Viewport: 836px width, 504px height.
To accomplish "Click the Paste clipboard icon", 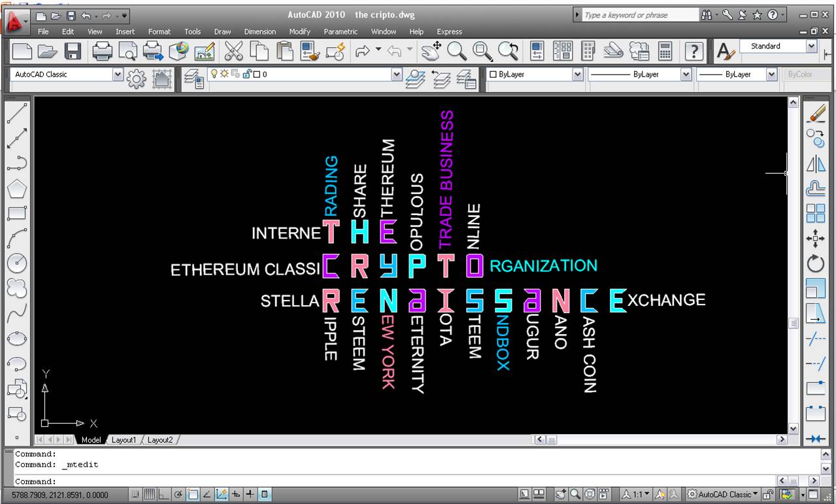I will click(x=284, y=51).
